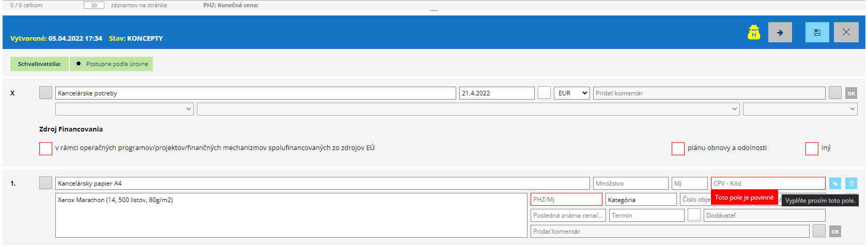Screen dimensions: 868x247
Task: Select the 'Postupne podľa úrovne' radio button
Action: (79, 64)
